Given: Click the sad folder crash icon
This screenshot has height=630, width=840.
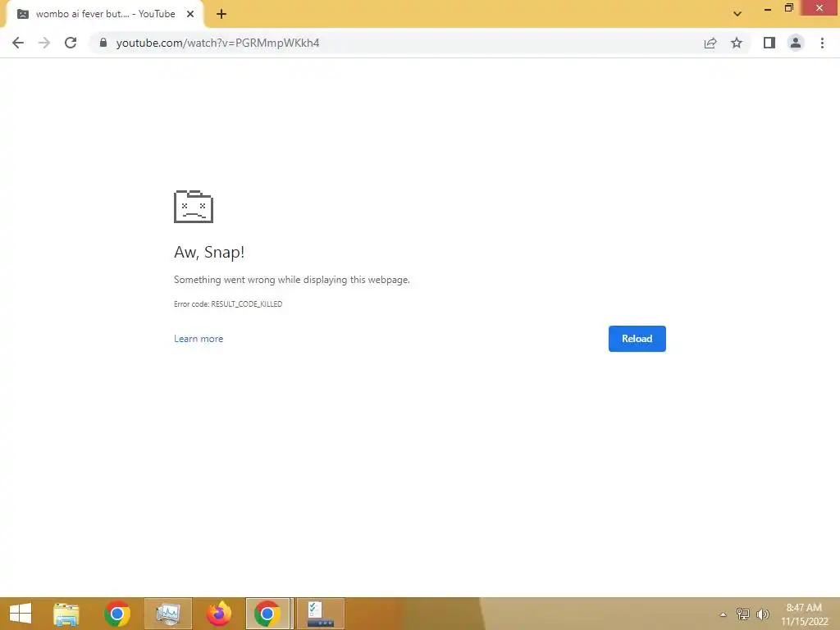Looking at the screenshot, I should pos(194,206).
